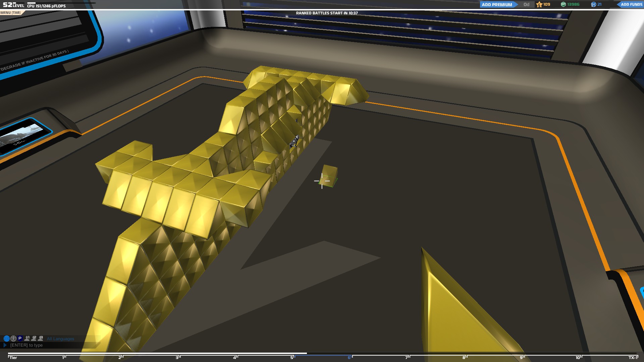Select the global chat globe icon
644x362 pixels.
coord(6,339)
